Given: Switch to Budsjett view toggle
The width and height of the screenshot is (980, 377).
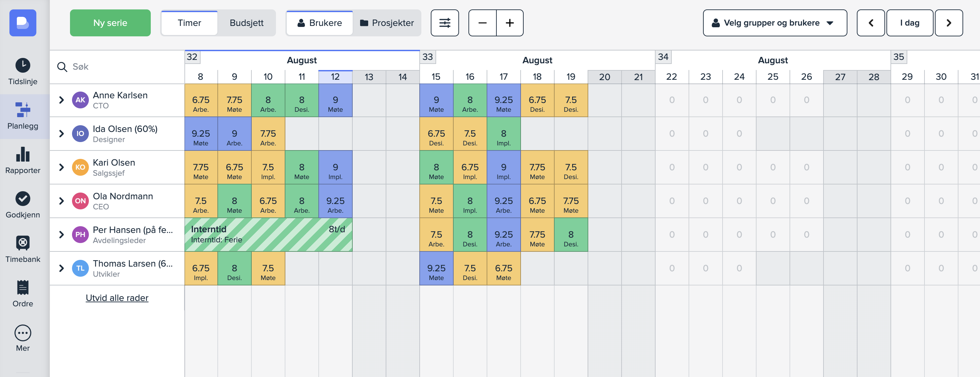Looking at the screenshot, I should (246, 23).
